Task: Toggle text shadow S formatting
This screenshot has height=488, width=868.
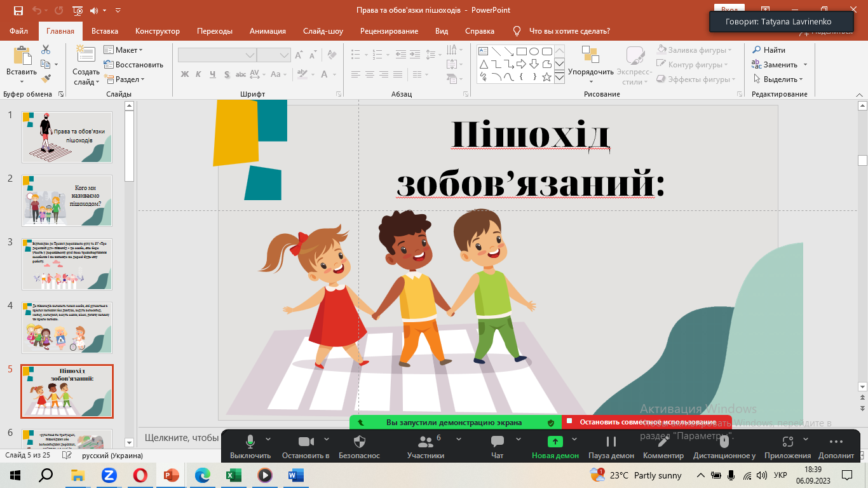Action: (226, 74)
